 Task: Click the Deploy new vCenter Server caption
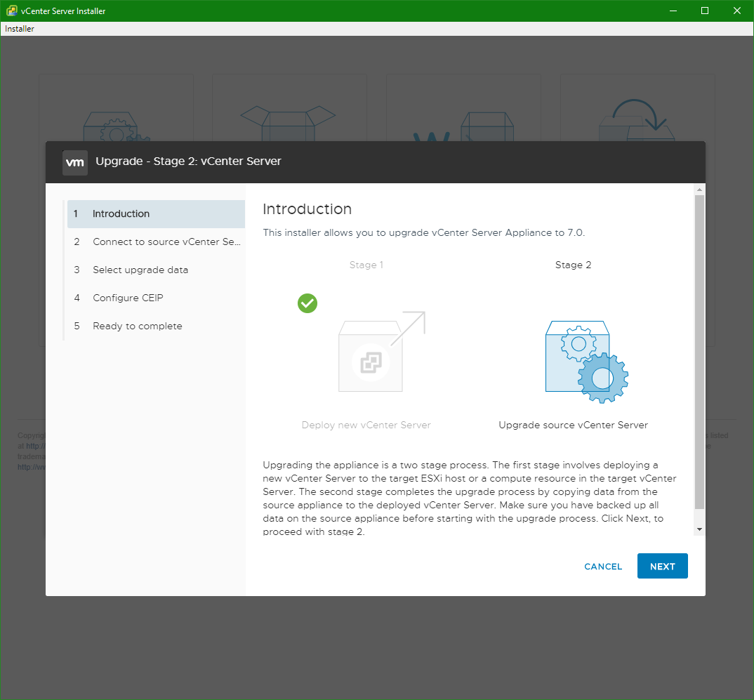point(366,425)
